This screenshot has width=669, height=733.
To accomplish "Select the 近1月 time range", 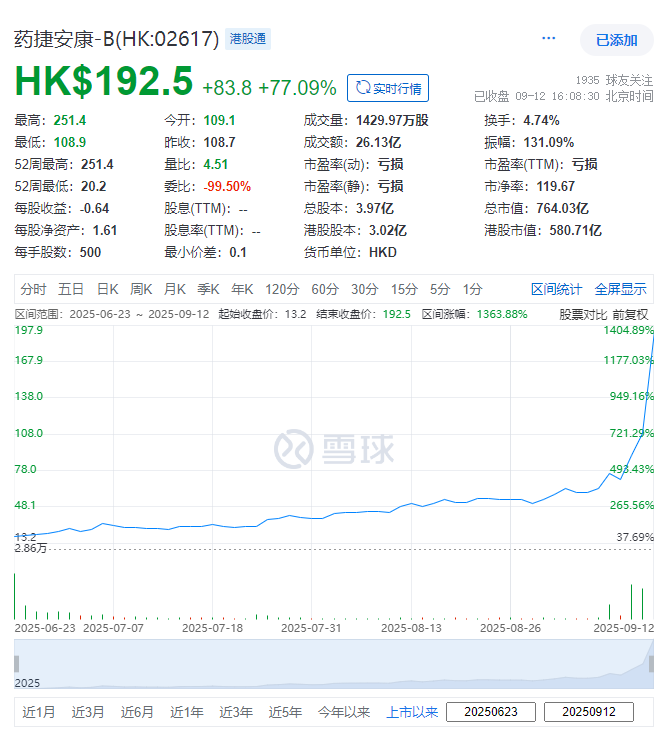I will (39, 712).
